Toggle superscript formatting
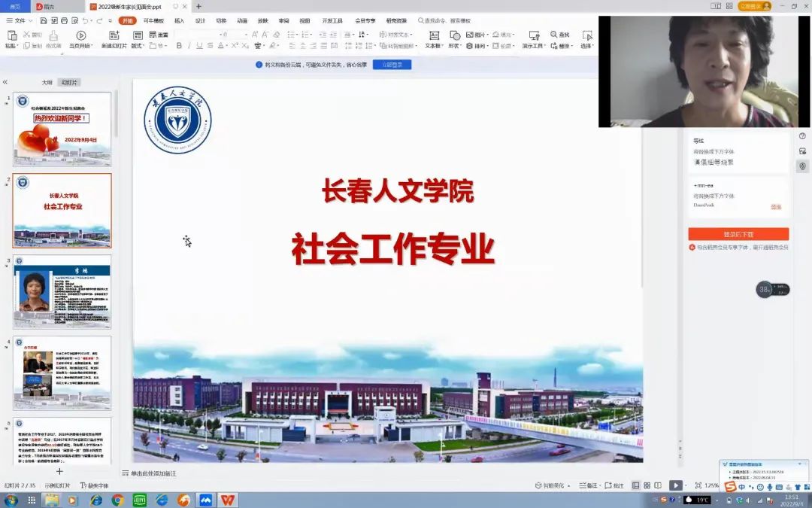 (234, 46)
